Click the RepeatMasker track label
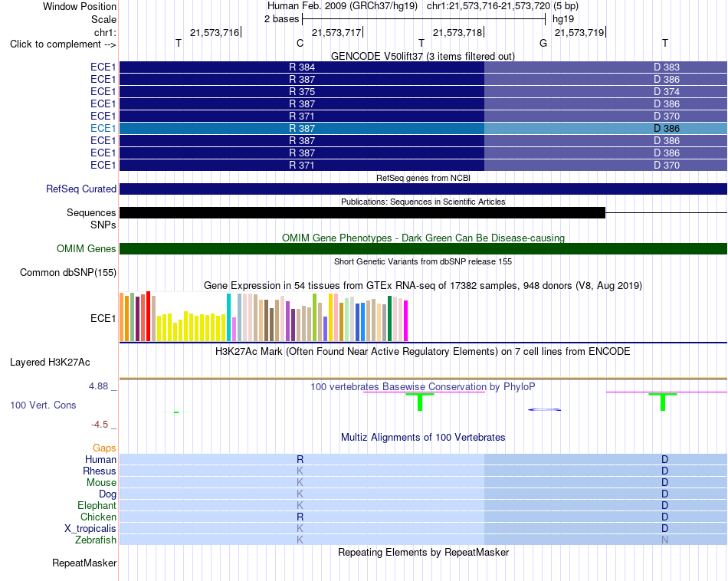Viewport: 728px width, 581px height. (84, 563)
